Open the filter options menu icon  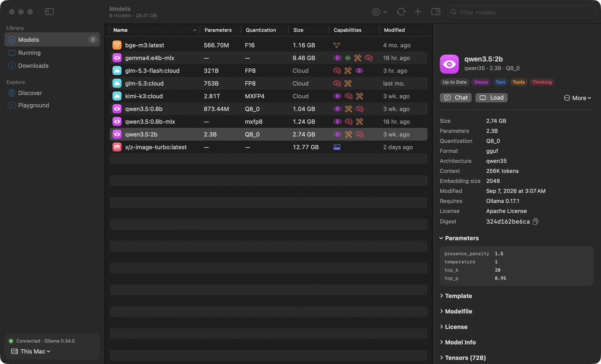point(379,12)
